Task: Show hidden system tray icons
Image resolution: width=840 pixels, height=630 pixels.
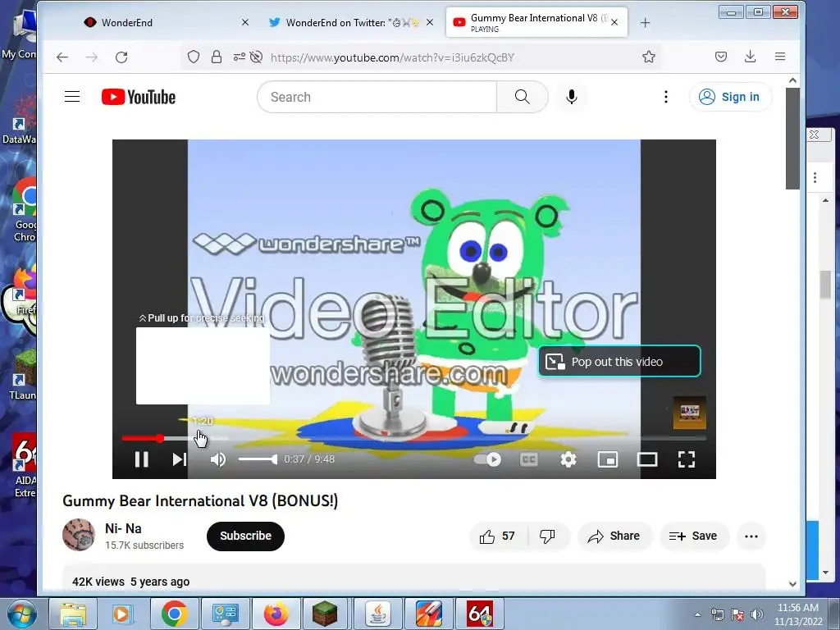Action: [x=697, y=614]
